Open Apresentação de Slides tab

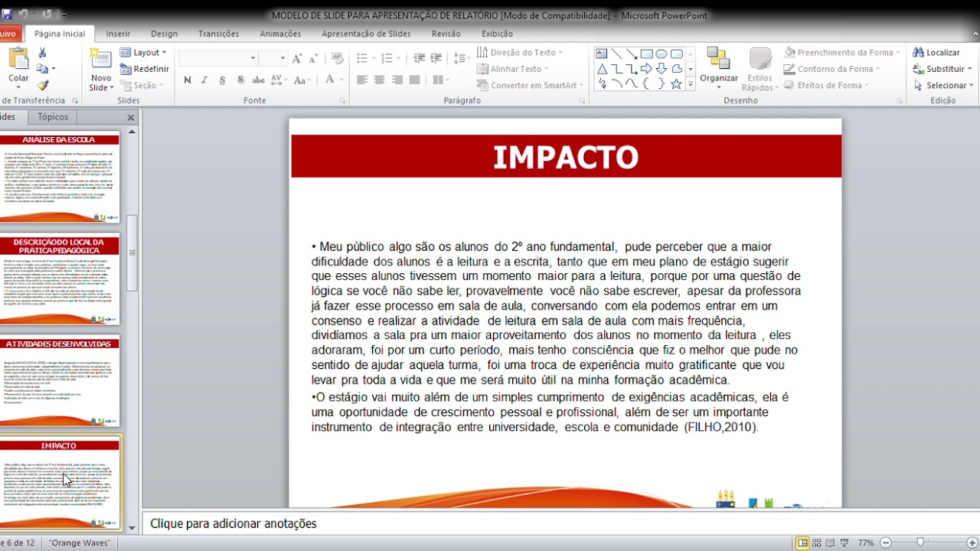(366, 34)
